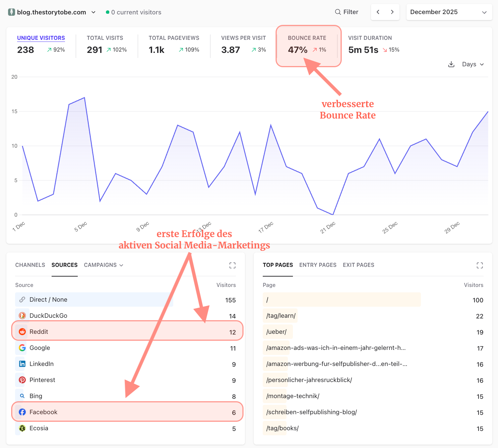The image size is (498, 448).
Task: Click the chart download/export icon
Action: 451,64
